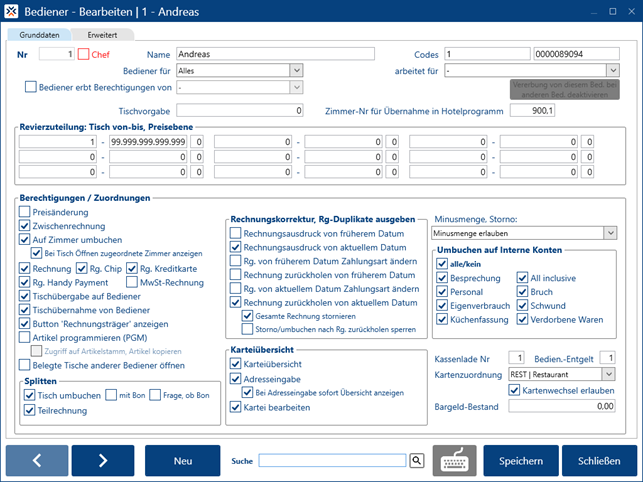The image size is (643, 482).
Task: Click the application logo in title bar
Action: (12, 12)
